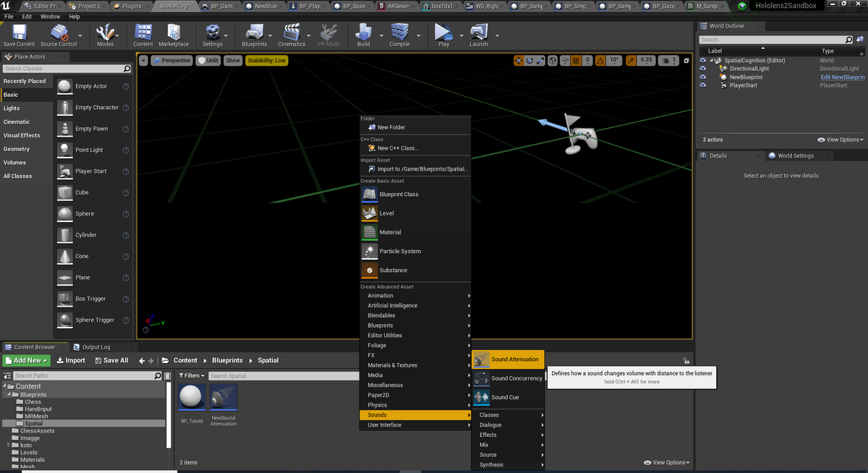Select the translate gizmo mode in viewport
868x473 pixels.
[x=519, y=60]
